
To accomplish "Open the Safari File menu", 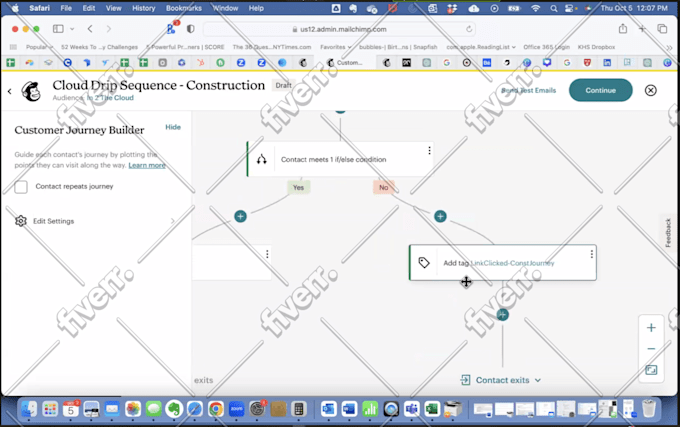I will 66,8.
